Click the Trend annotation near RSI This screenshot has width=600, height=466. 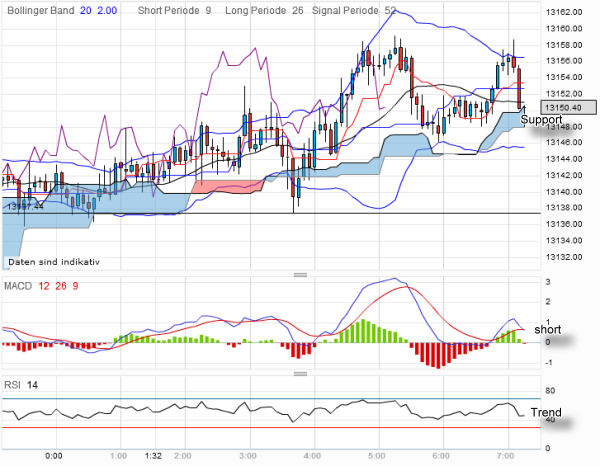(x=546, y=412)
